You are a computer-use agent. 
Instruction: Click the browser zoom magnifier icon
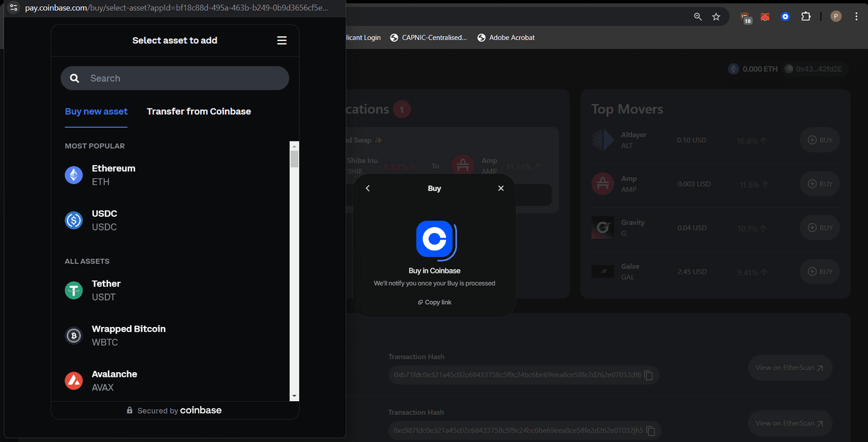click(698, 17)
